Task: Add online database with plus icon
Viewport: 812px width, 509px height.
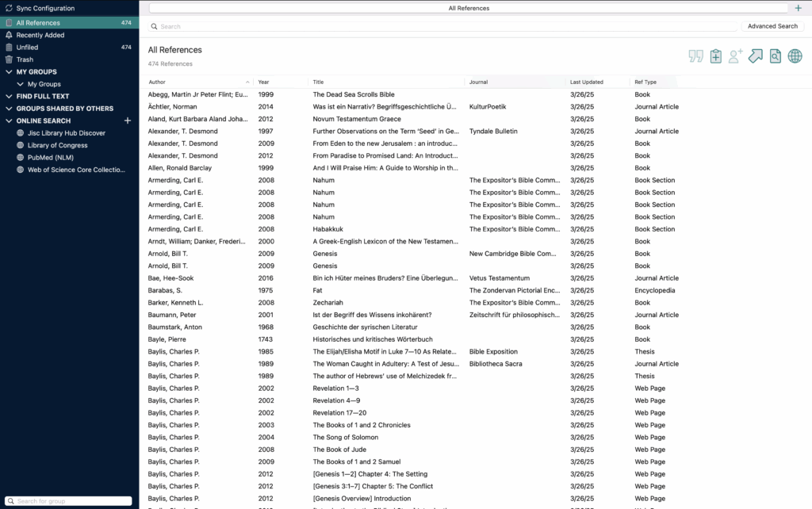Action: (128, 121)
